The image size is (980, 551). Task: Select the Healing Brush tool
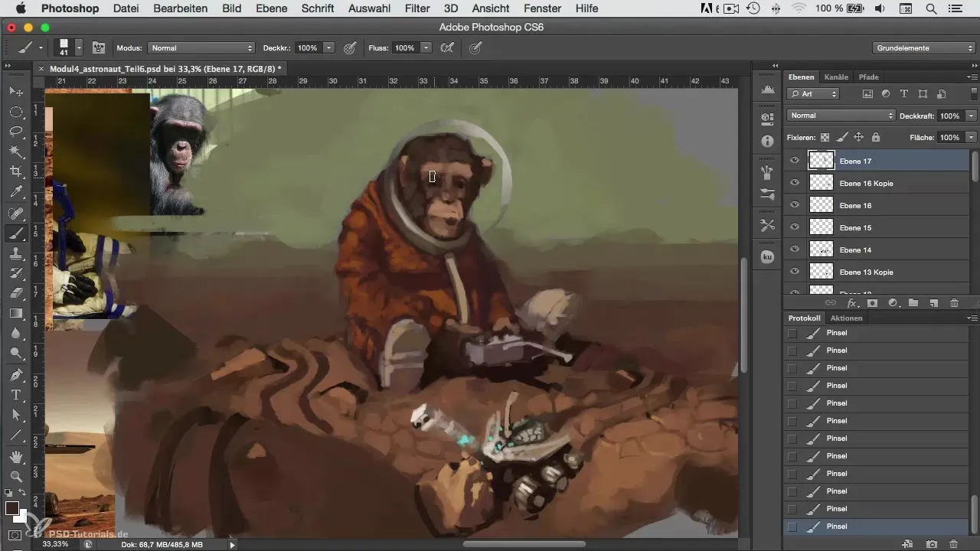coord(15,213)
